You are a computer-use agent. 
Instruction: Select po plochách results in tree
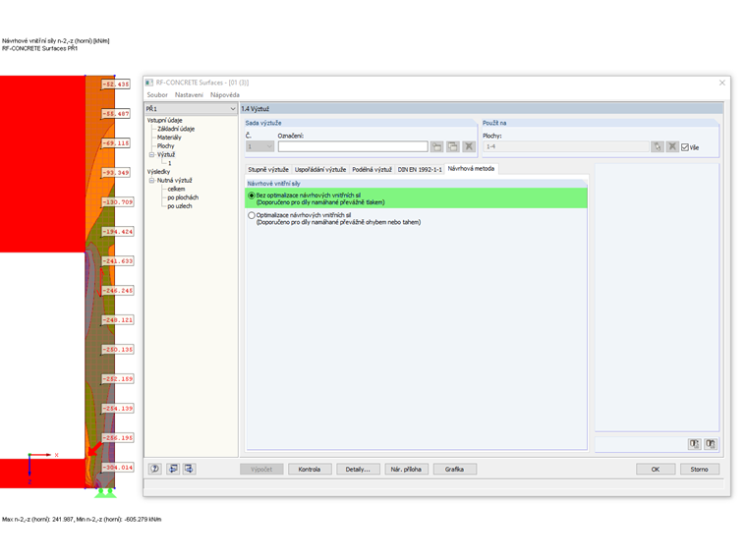[x=183, y=197]
